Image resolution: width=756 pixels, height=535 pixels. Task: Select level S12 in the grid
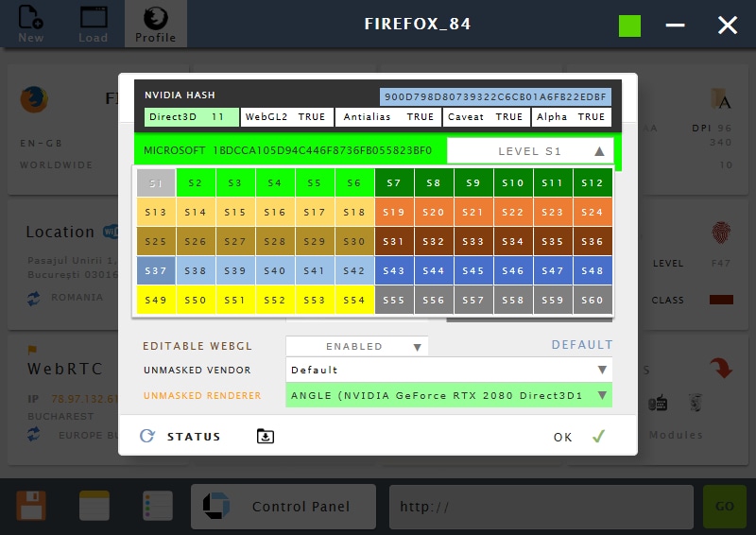593,182
